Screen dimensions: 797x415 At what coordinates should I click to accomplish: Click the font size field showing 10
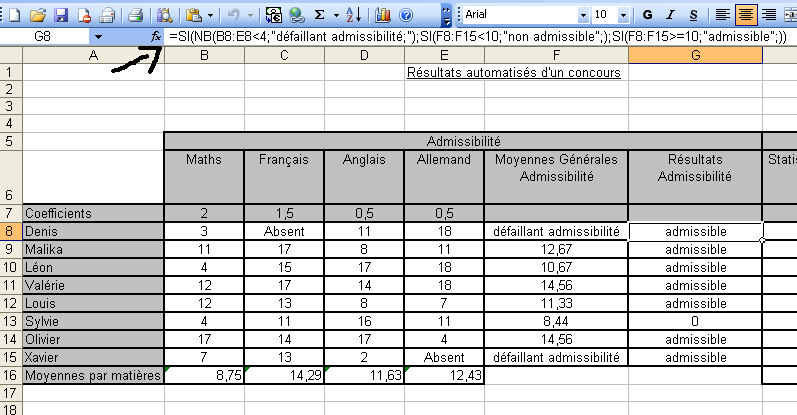click(x=605, y=15)
